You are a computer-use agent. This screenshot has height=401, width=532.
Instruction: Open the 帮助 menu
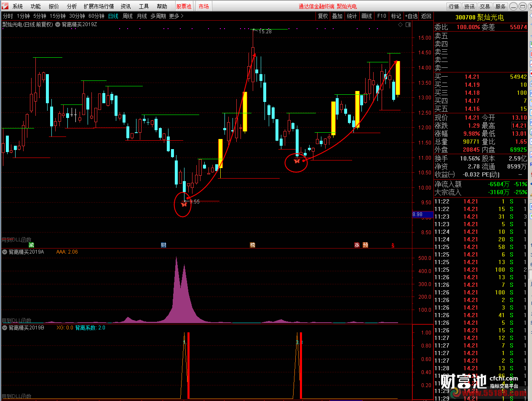[x=162, y=6]
